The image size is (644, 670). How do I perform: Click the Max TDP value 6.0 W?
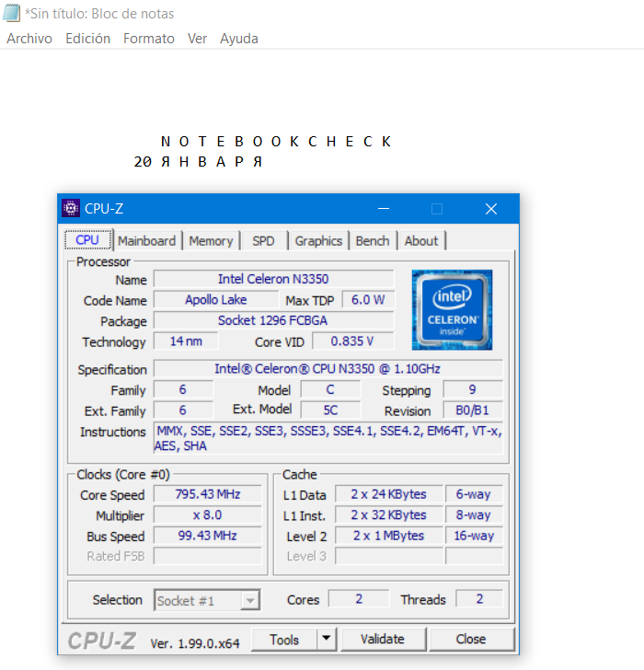click(368, 299)
